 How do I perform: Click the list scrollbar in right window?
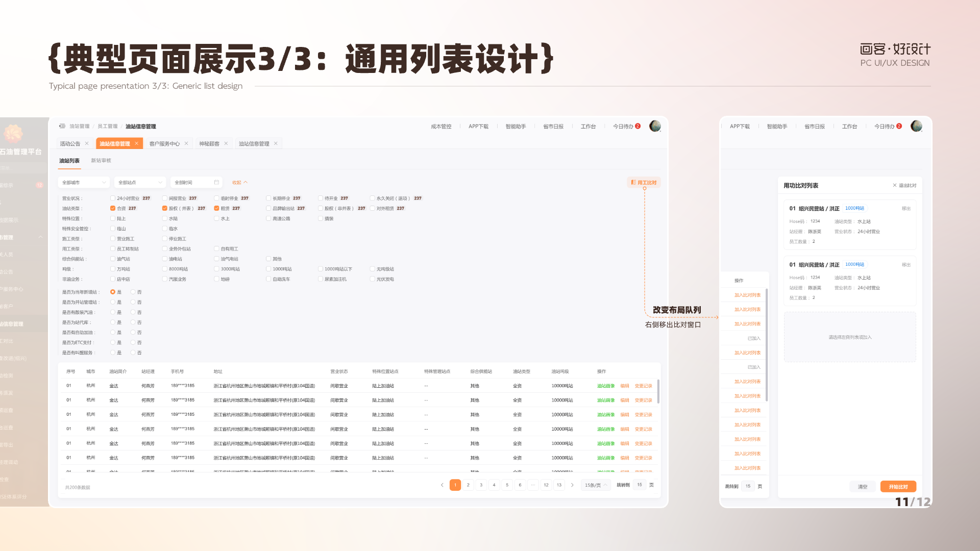(x=767, y=344)
